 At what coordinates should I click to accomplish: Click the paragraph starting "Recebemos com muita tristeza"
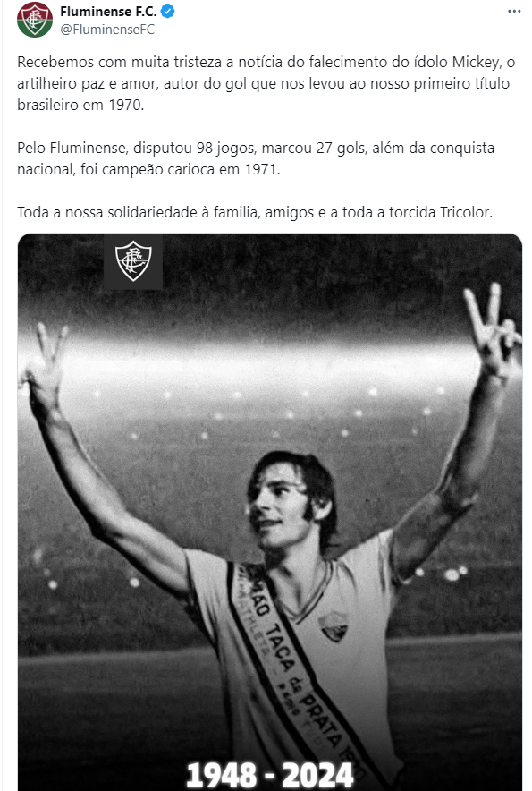(266, 83)
